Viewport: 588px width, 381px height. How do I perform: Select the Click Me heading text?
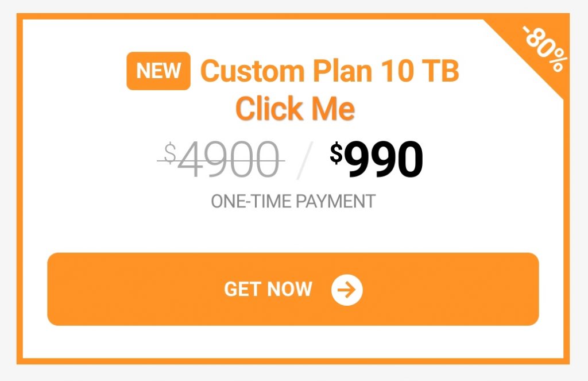[x=295, y=109]
